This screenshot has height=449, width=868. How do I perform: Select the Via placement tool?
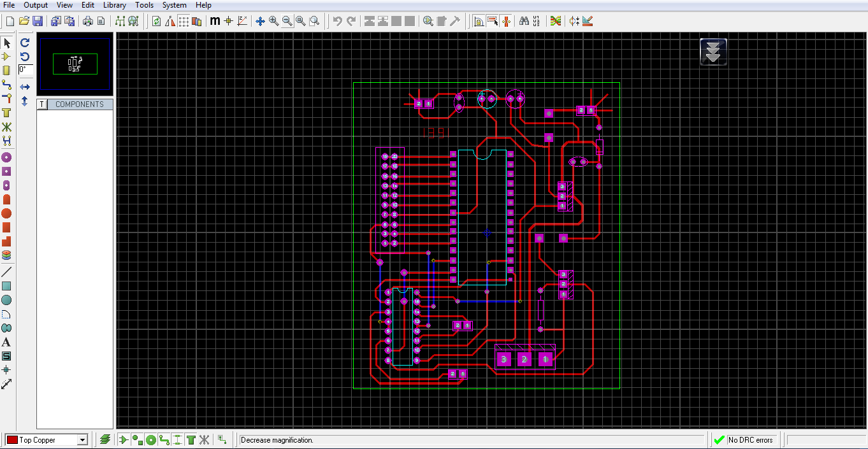tap(7, 99)
